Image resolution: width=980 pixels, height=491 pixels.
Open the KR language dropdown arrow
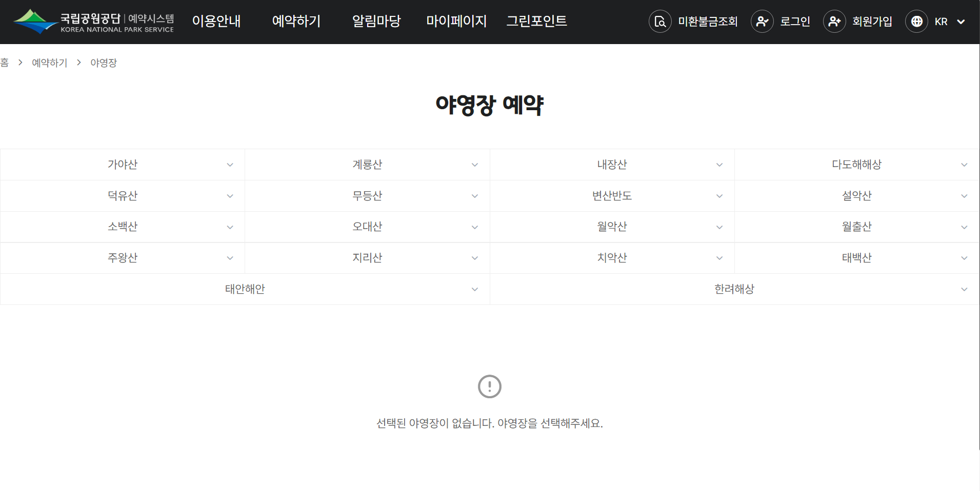pos(961,22)
